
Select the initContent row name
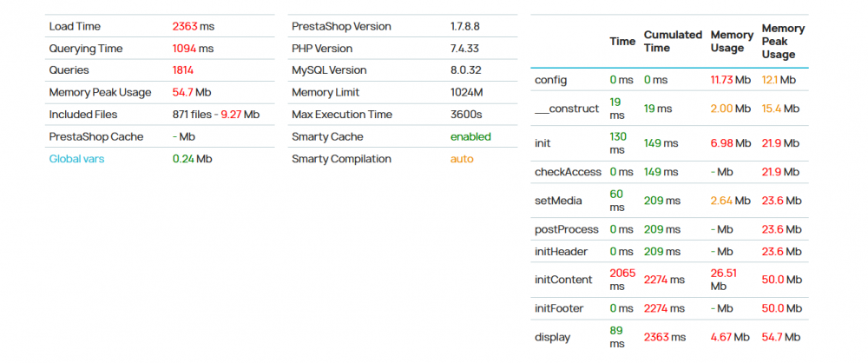click(563, 280)
